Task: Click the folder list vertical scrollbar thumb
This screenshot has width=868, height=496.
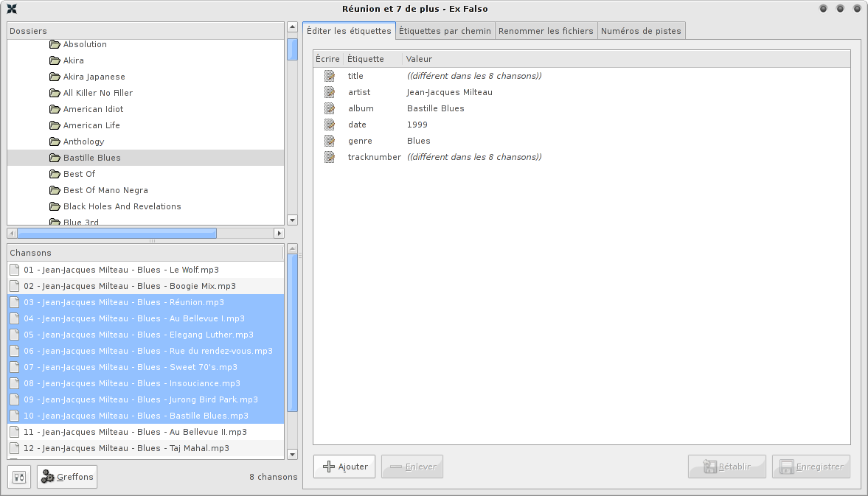Action: pos(292,50)
